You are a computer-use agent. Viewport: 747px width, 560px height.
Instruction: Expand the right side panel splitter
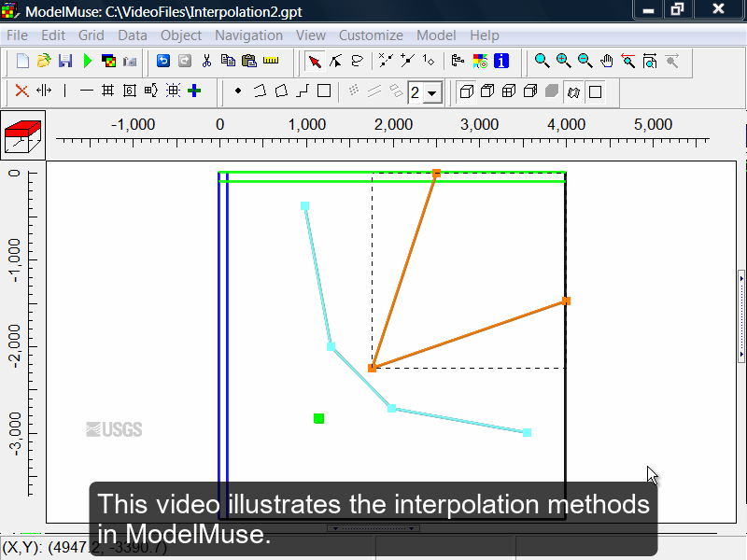point(742,317)
